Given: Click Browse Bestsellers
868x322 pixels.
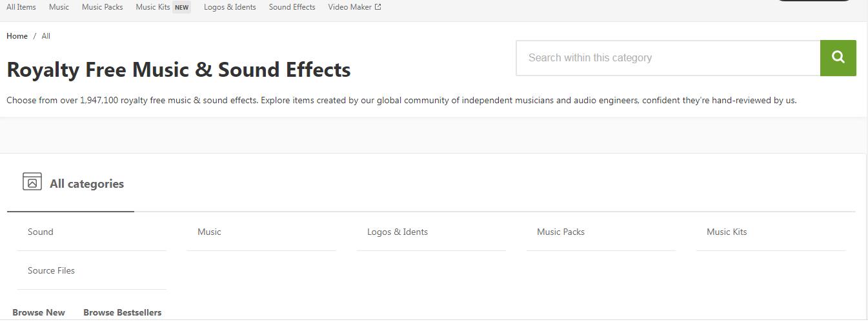Looking at the screenshot, I should tap(123, 312).
